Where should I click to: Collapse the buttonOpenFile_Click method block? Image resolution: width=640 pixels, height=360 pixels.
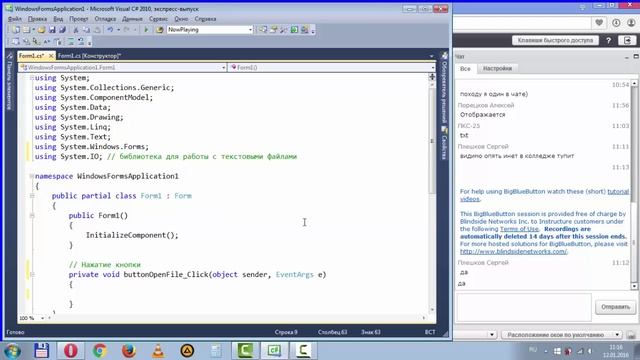(32, 275)
